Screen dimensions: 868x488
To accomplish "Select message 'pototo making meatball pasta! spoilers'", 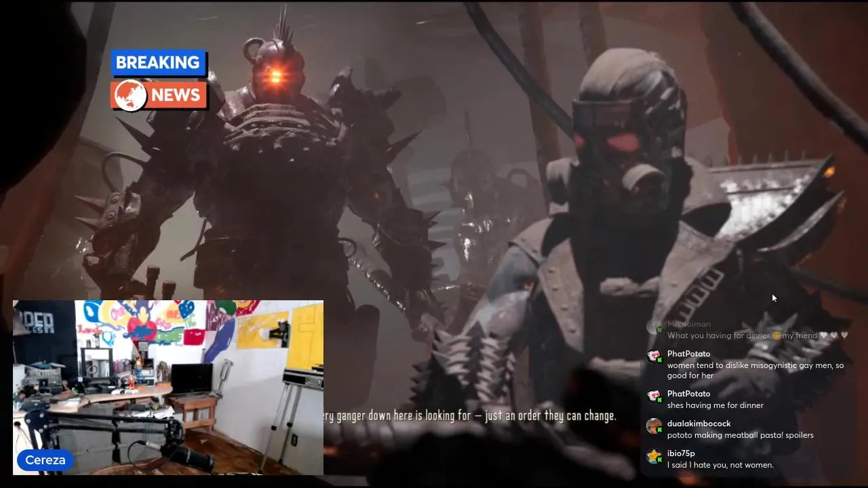I will pyautogui.click(x=741, y=435).
